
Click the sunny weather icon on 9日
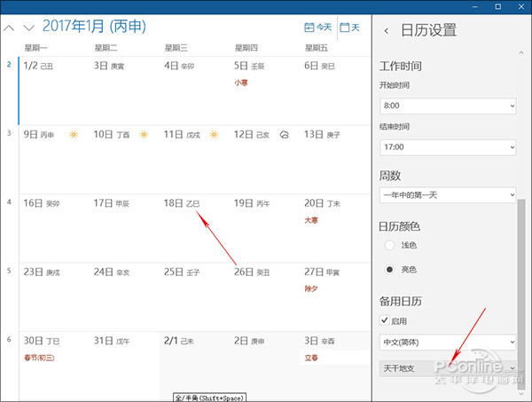tap(74, 135)
